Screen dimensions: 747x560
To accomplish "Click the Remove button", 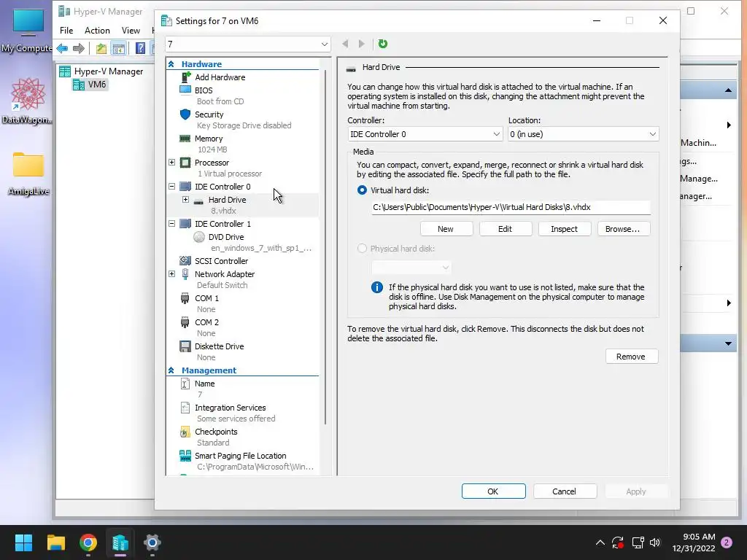I will (x=632, y=357).
